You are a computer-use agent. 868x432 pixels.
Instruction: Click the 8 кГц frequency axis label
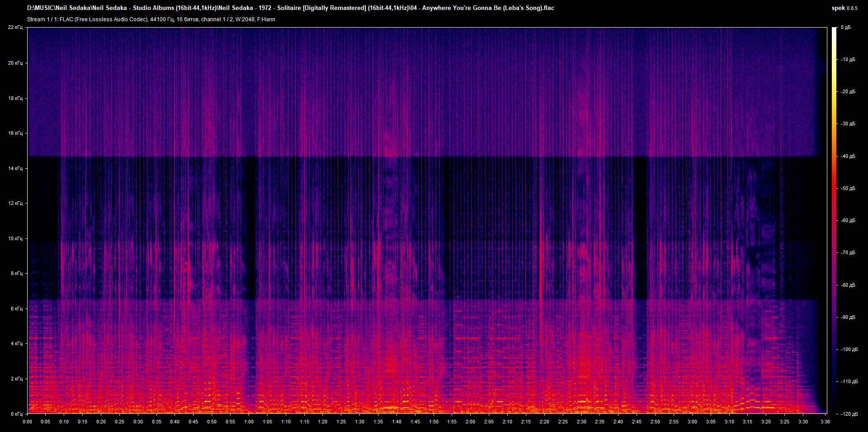pyautogui.click(x=16, y=273)
